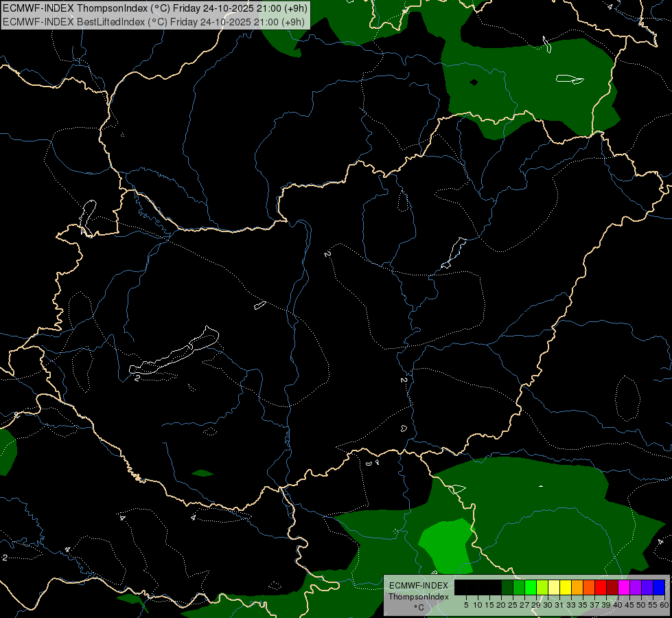Click the magenta 40-45 legend swatch
This screenshot has height=618, width=672.
click(624, 587)
